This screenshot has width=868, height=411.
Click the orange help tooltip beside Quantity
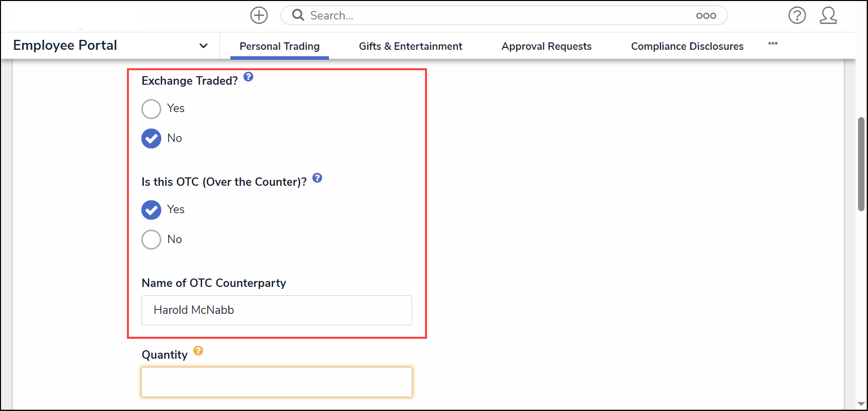[199, 351]
